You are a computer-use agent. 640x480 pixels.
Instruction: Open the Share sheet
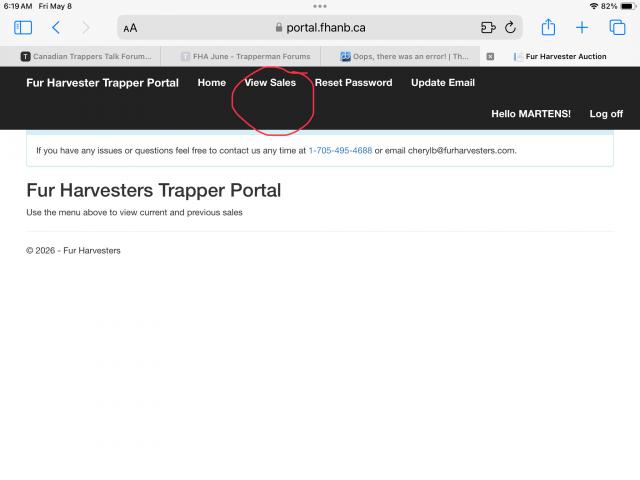tap(548, 27)
